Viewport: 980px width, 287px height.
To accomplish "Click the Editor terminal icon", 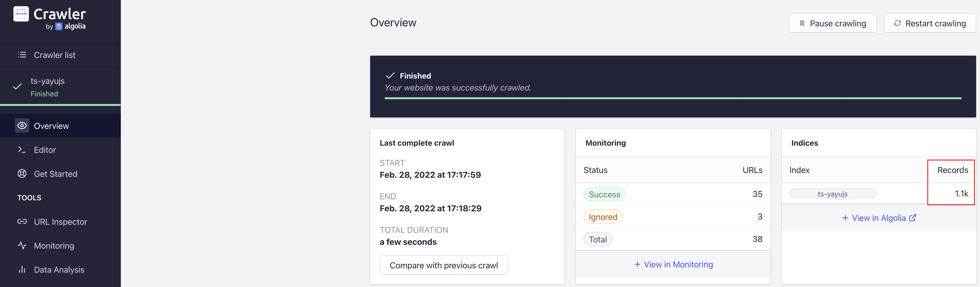I will 22,150.
